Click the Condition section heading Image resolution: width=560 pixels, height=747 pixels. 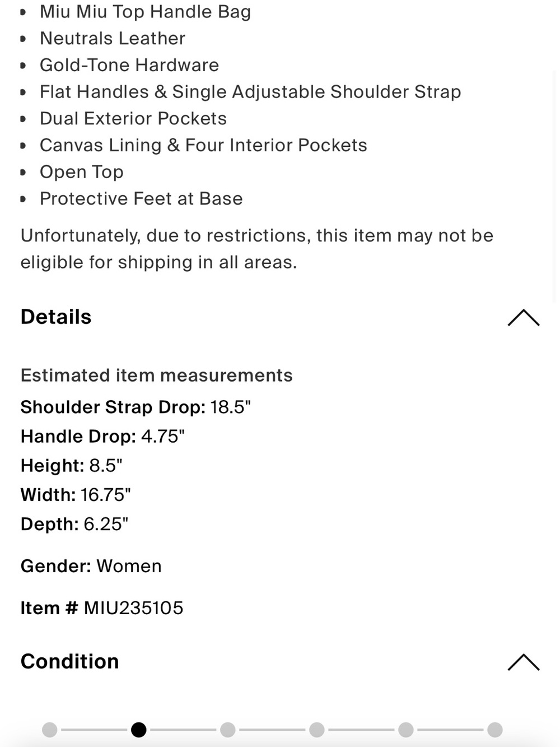click(69, 662)
